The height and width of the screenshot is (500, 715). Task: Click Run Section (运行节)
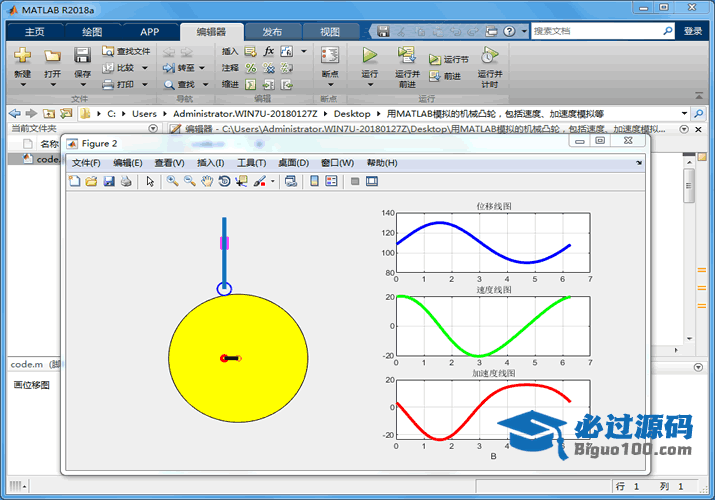[x=449, y=59]
